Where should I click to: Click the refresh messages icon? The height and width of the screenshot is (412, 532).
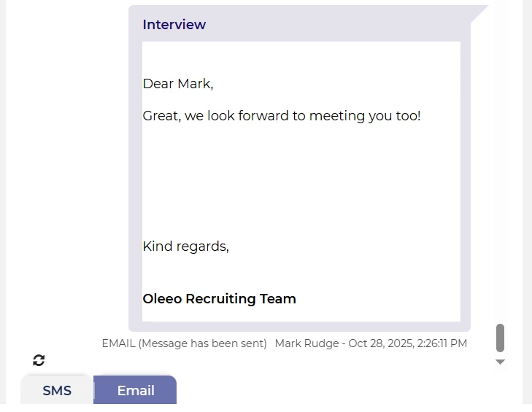point(39,360)
